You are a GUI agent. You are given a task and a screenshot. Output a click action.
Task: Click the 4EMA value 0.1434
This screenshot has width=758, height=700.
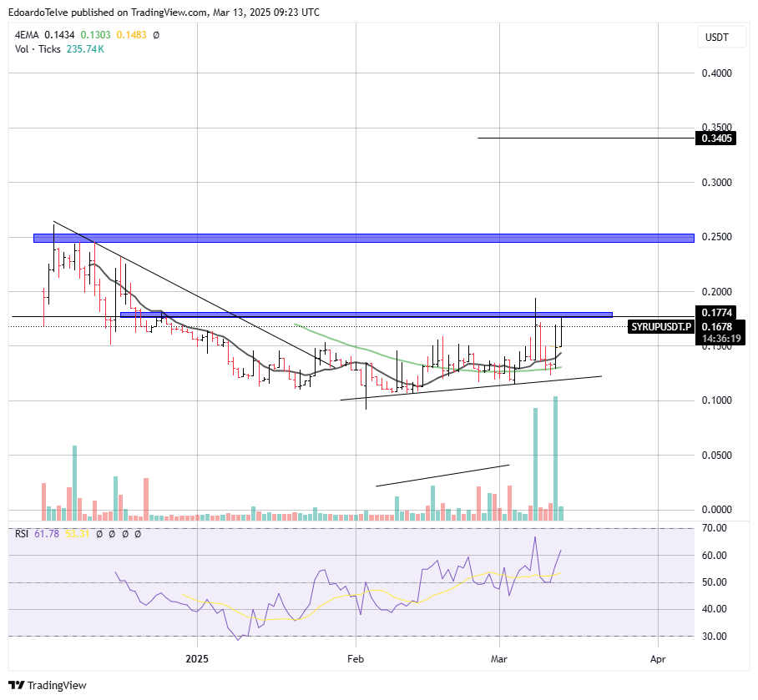point(59,35)
